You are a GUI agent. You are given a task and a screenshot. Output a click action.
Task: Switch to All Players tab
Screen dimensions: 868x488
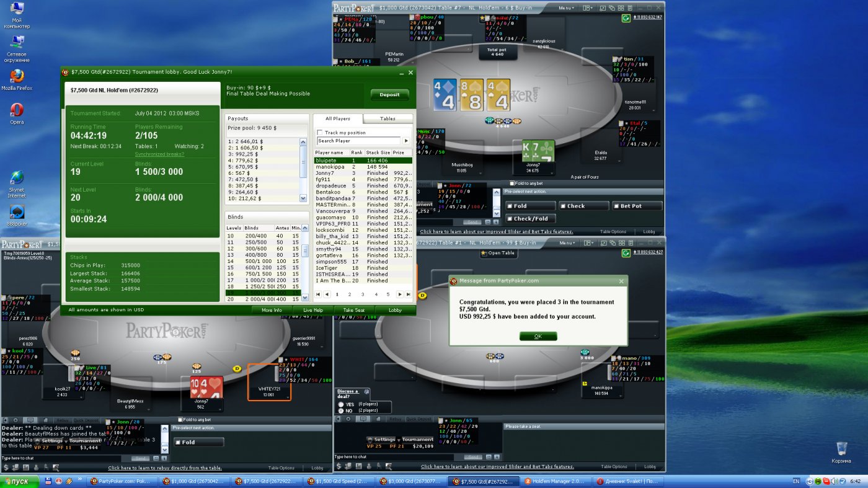click(x=338, y=118)
